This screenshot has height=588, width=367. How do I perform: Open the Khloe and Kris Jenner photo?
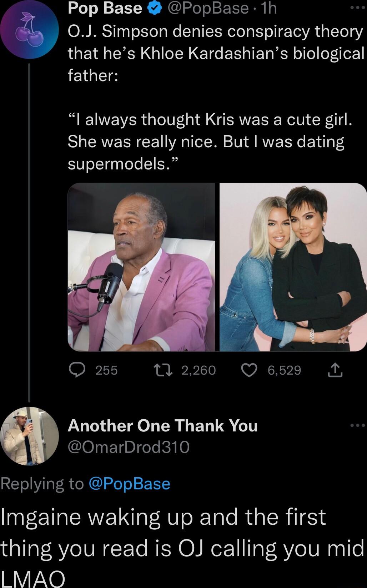pyautogui.click(x=291, y=267)
